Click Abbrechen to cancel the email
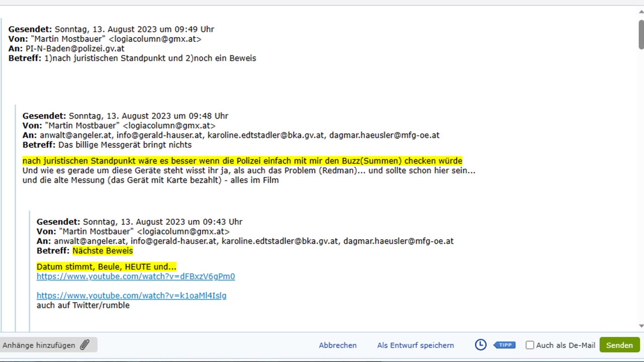The image size is (644, 362). [x=338, y=345]
